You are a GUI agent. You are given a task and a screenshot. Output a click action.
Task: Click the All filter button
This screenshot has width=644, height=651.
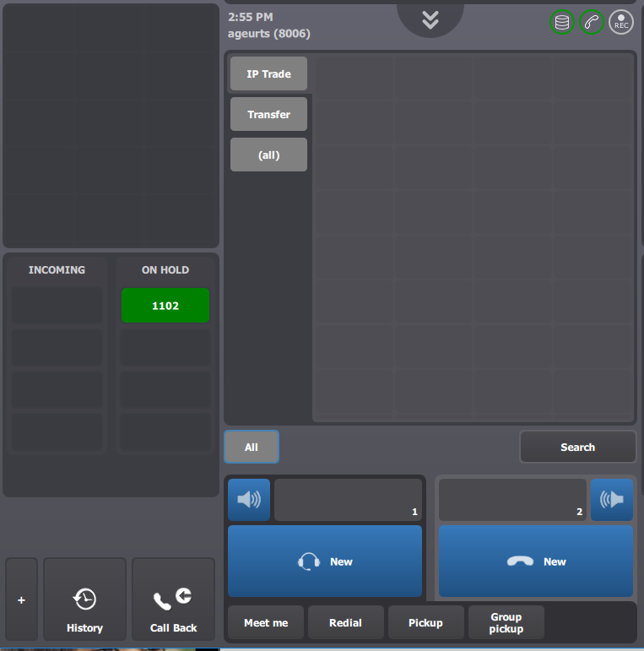[x=252, y=448]
